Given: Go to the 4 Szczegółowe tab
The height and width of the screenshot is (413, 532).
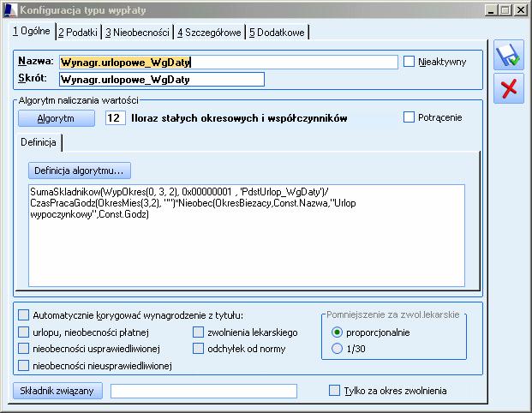Looking at the screenshot, I should click(x=209, y=33).
